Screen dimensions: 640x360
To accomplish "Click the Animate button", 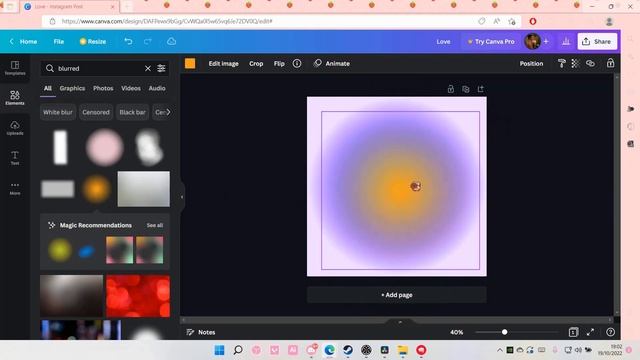I will click(x=332, y=63).
